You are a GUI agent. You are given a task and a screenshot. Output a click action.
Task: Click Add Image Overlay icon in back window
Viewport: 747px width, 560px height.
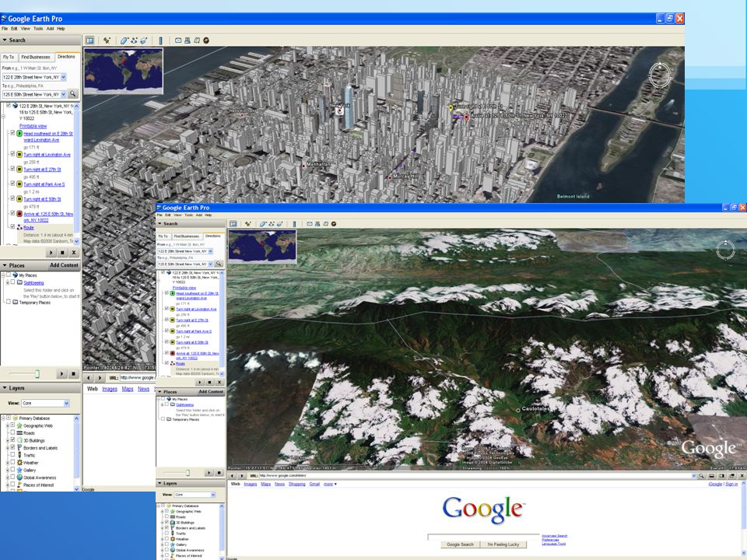click(144, 40)
